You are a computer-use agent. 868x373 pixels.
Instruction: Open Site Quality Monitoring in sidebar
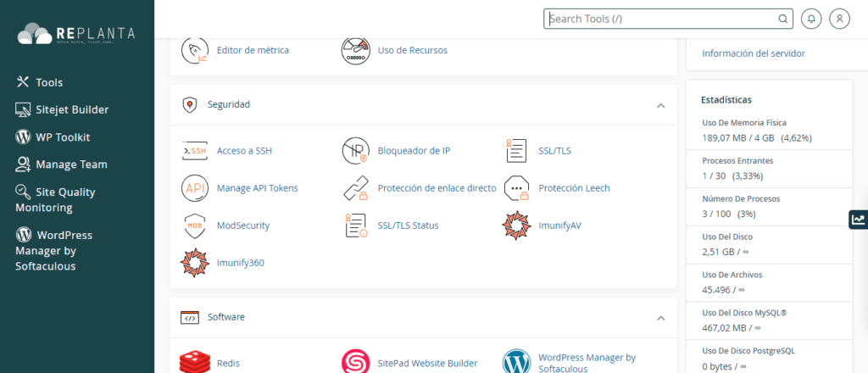[x=55, y=200]
